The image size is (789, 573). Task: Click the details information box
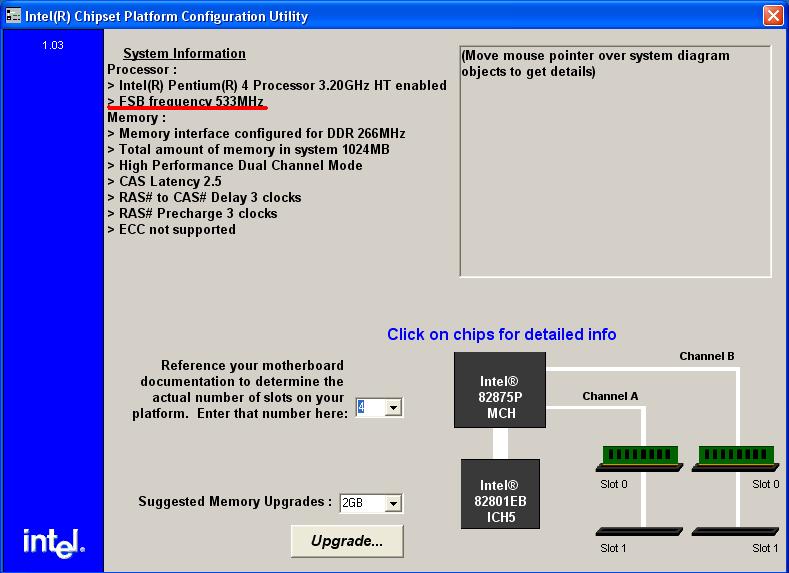(615, 161)
